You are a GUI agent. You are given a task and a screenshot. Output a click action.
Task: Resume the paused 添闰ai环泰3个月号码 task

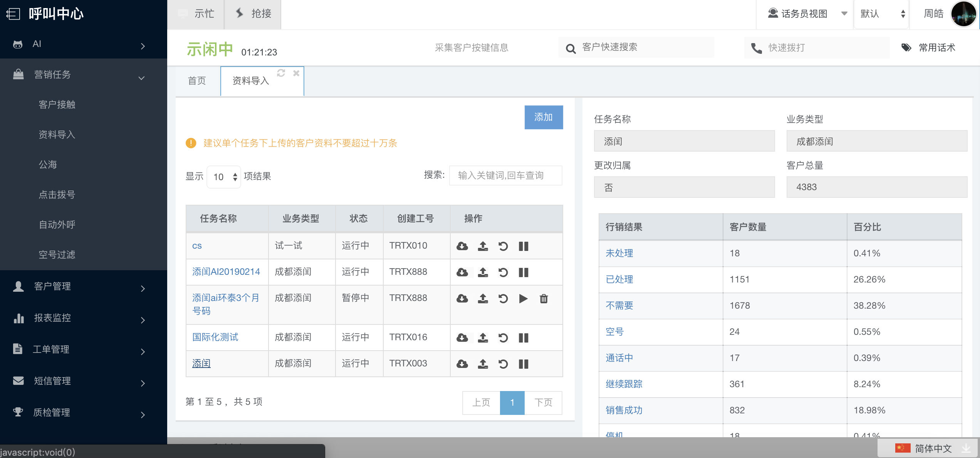(523, 298)
